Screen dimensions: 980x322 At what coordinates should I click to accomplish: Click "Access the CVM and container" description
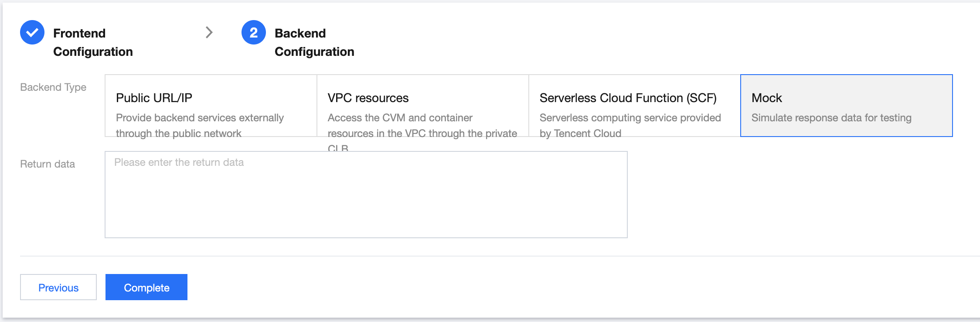(400, 118)
